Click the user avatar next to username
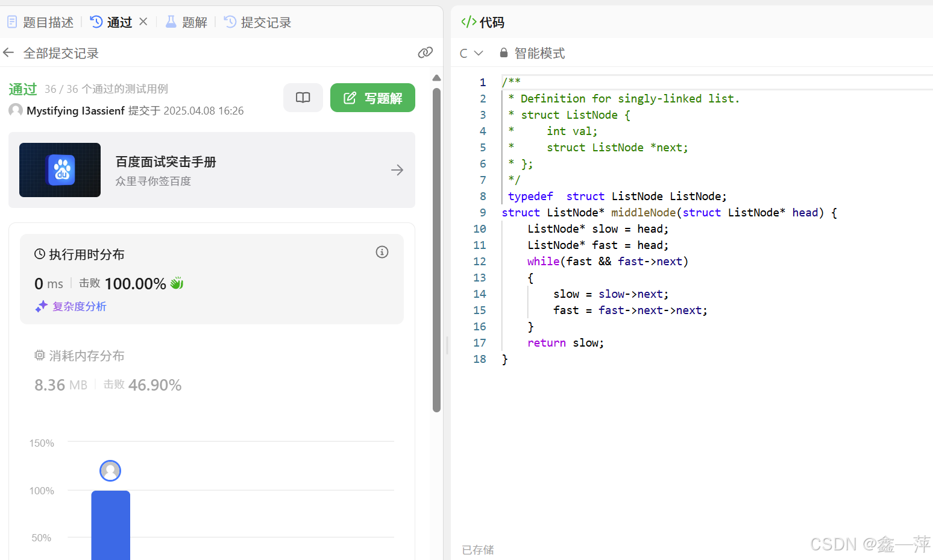Screen dimensions: 933x560 click(16, 110)
